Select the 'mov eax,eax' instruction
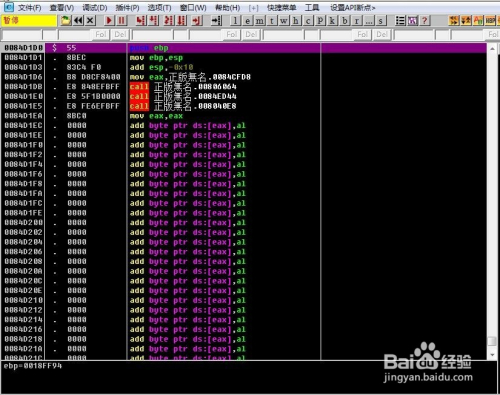Viewport: 500px width, 395px height. click(x=156, y=116)
